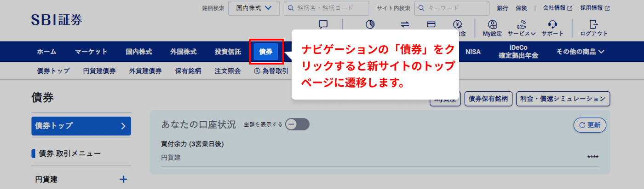Viewport: 644px width, 189px height.
Task: Click the ログアウト logout icon
Action: point(594,24)
